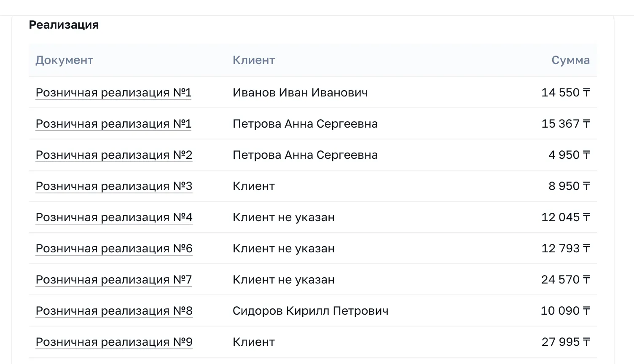Viewport: 634px width, 364px height.
Task: Click the amount 14 550 ₸
Action: [566, 93]
